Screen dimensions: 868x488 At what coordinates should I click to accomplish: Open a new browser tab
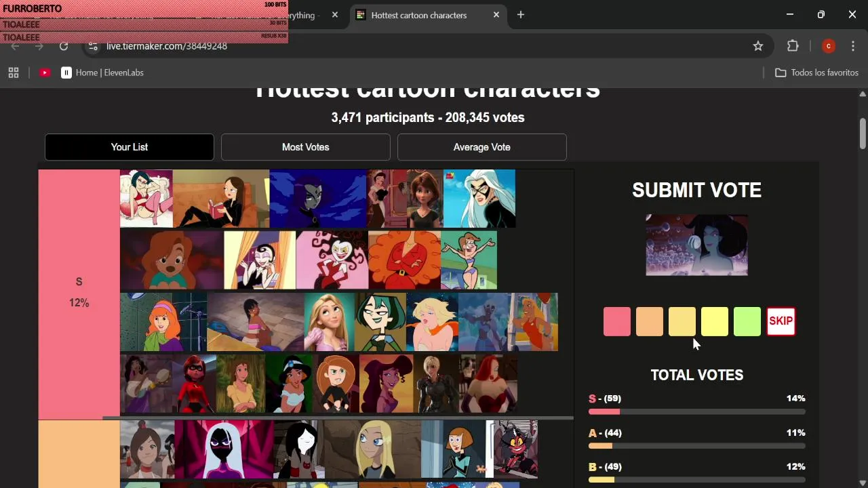(x=521, y=15)
